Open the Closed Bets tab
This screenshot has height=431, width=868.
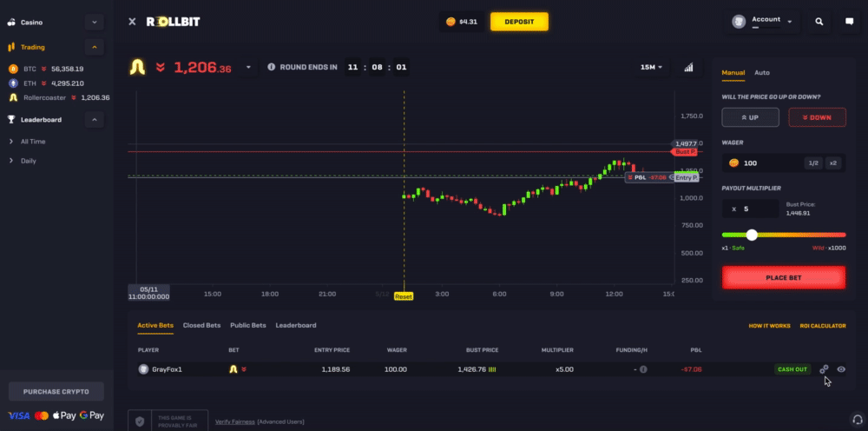[x=201, y=325]
